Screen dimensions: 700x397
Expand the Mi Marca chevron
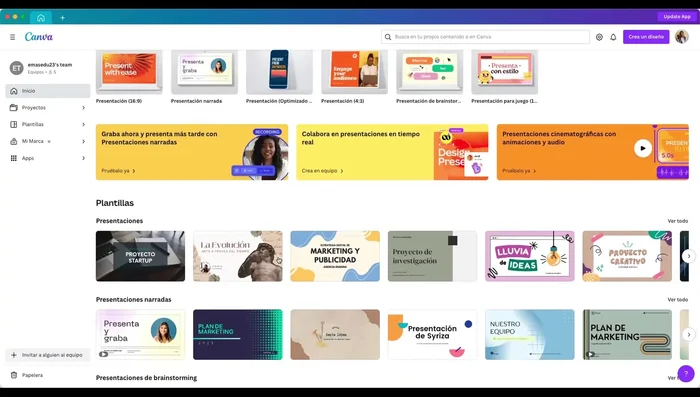pos(83,141)
